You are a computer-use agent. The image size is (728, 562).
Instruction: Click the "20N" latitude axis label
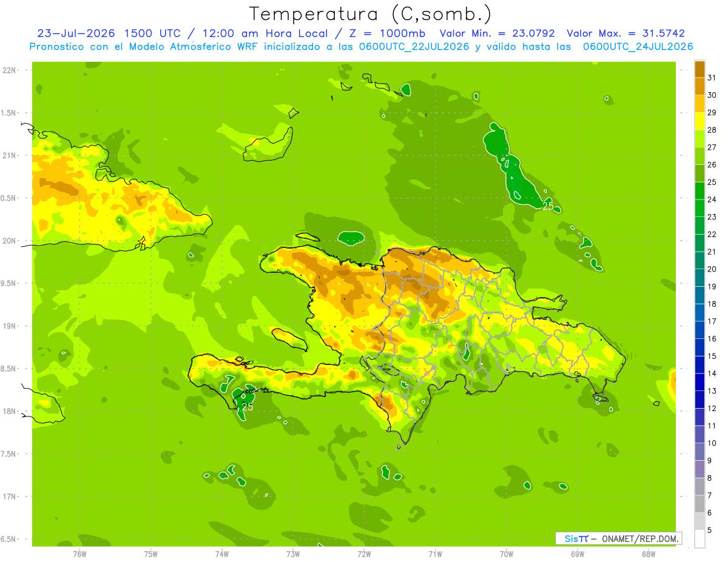coord(8,241)
